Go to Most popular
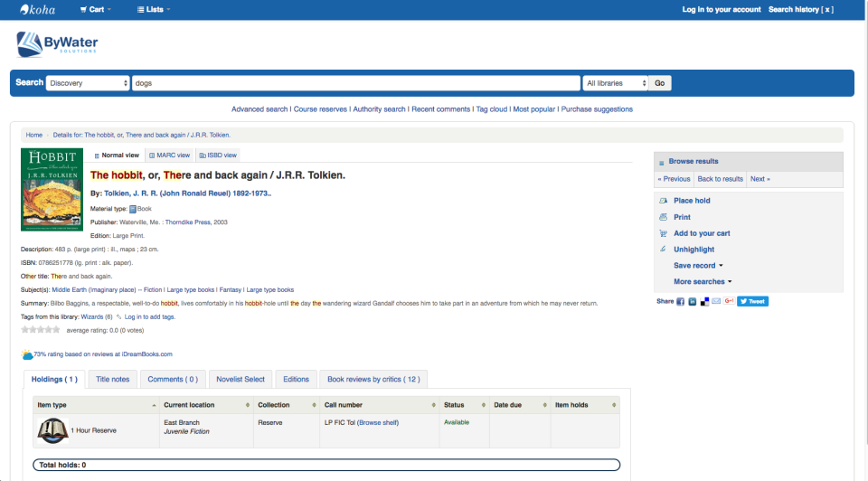The height and width of the screenshot is (481, 868). coord(533,109)
